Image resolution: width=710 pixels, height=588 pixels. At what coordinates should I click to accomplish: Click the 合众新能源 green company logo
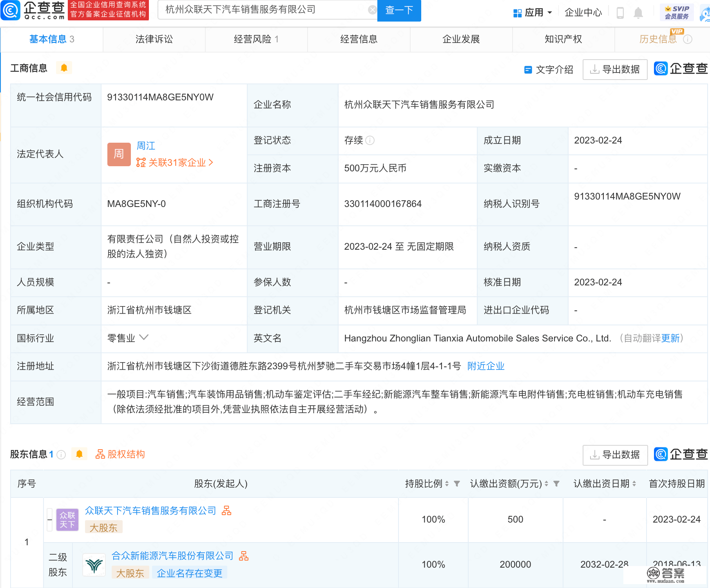94,565
